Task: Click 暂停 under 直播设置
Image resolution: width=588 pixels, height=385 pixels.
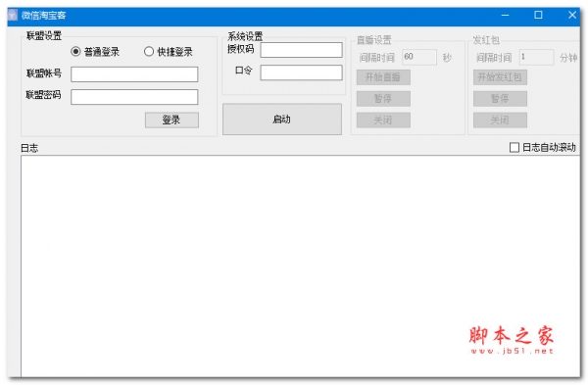Action: (x=383, y=99)
